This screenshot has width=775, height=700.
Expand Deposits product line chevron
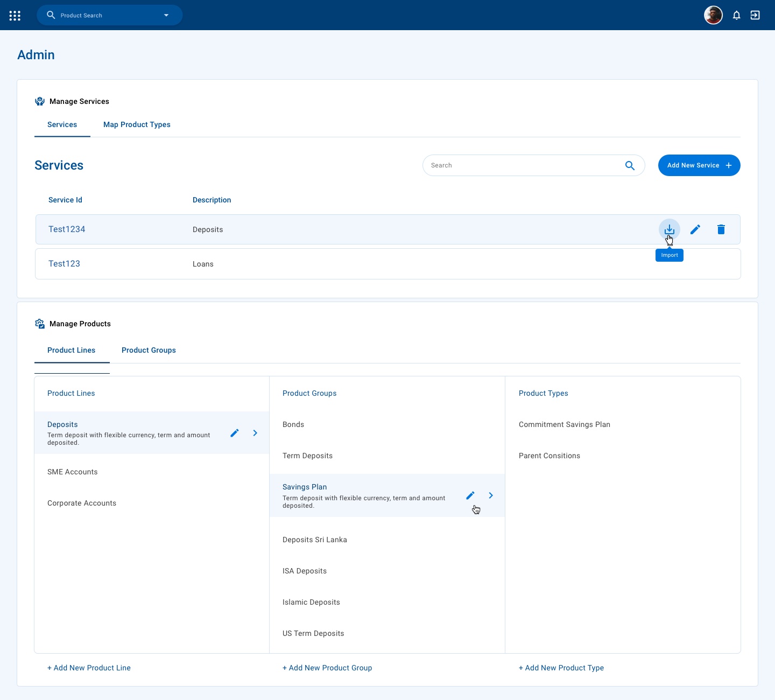click(255, 433)
